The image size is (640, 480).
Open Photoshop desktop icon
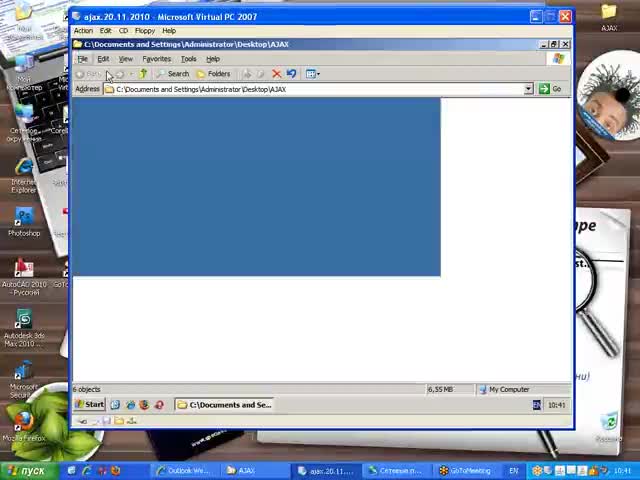click(x=24, y=220)
